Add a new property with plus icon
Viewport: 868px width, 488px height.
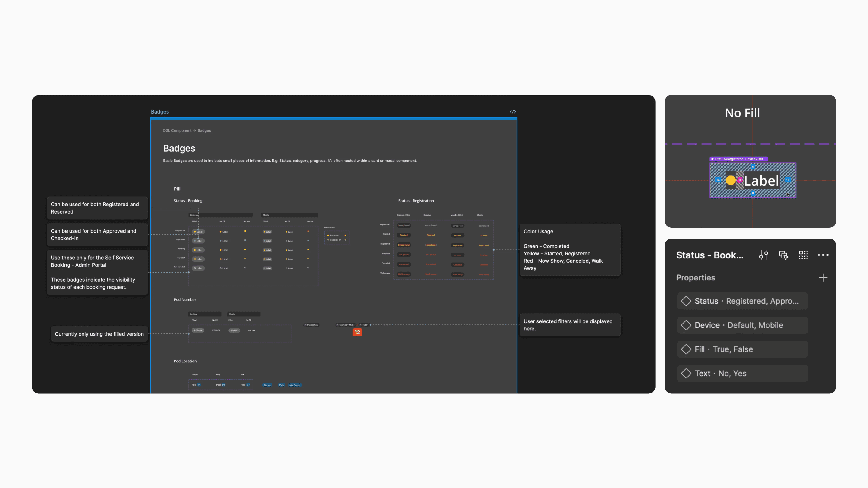coord(823,278)
